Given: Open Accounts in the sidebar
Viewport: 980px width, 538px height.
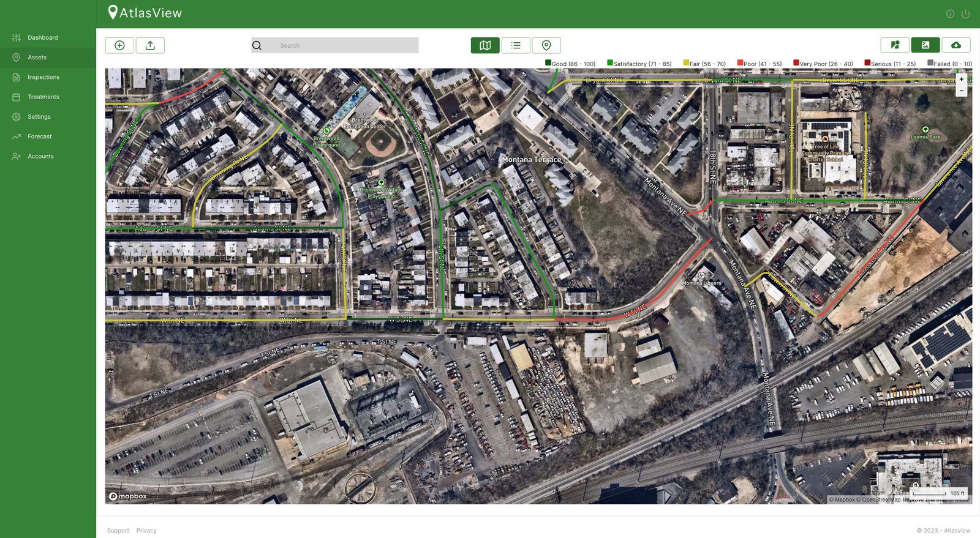Looking at the screenshot, I should [x=48, y=156].
